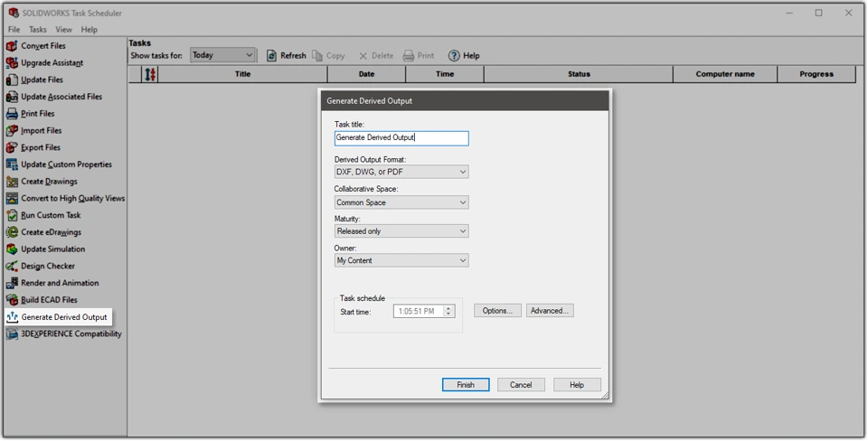Click the Upgrade Assistant icon
Viewport: 868px width, 441px height.
(12, 62)
